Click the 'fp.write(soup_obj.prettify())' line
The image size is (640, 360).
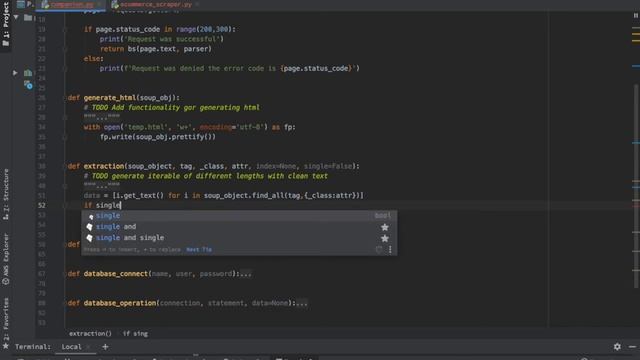point(158,137)
